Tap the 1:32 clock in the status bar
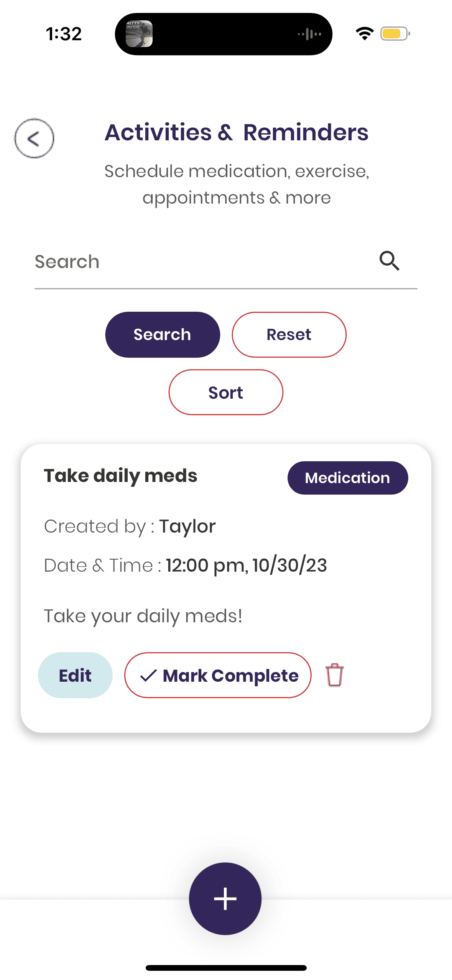This screenshot has height=980, width=452. (64, 34)
